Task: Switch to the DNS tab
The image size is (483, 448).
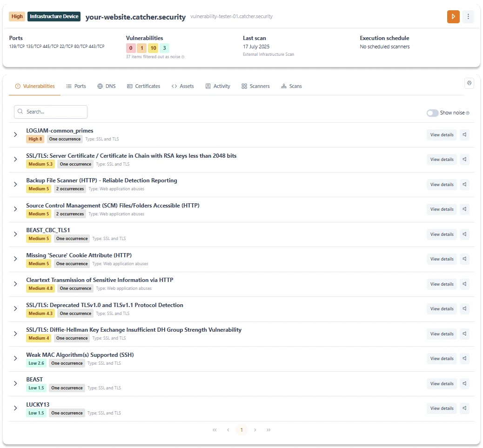Action: pyautogui.click(x=106, y=87)
